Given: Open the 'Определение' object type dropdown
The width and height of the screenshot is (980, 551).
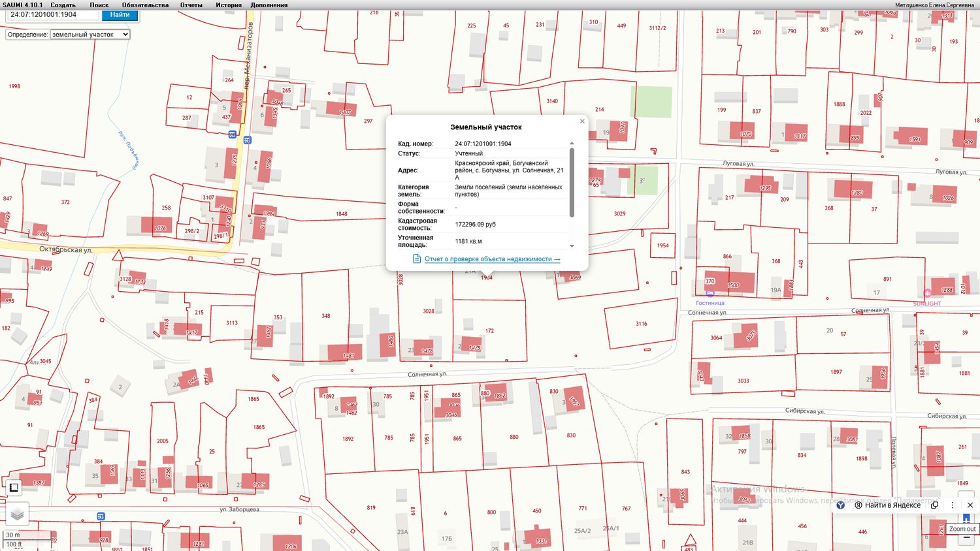Looking at the screenshot, I should point(90,35).
